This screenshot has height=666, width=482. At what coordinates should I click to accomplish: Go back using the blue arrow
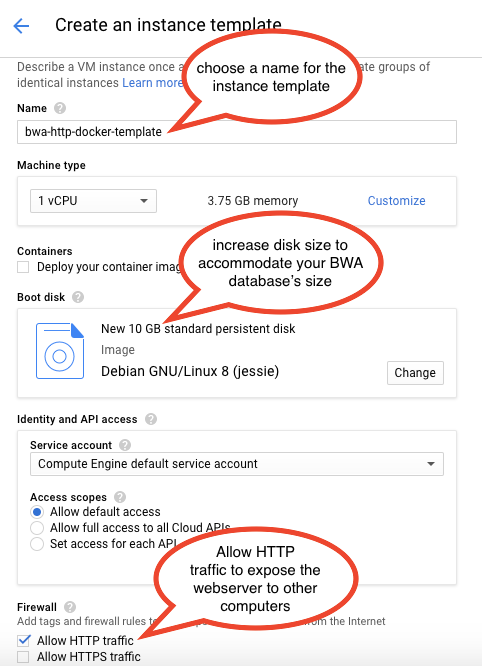tap(21, 26)
